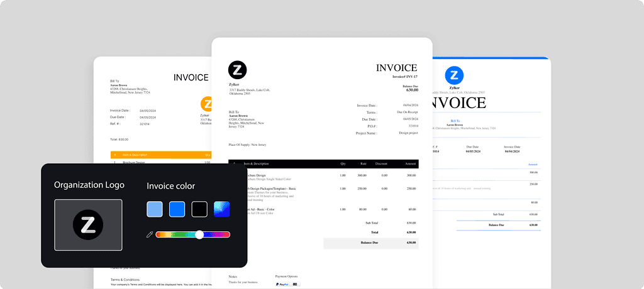The height and width of the screenshot is (289, 644).
Task: Choose the black invoice color swatch
Action: point(199,209)
